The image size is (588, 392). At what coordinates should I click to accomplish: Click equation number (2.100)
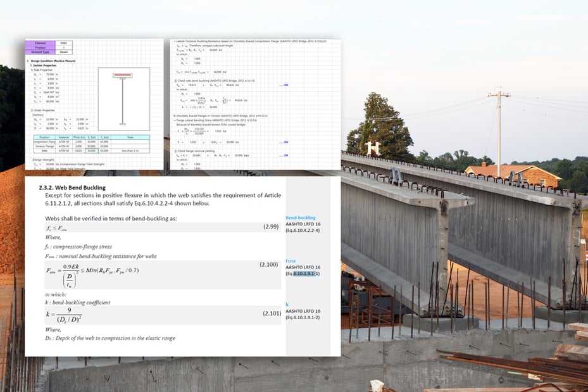click(268, 265)
